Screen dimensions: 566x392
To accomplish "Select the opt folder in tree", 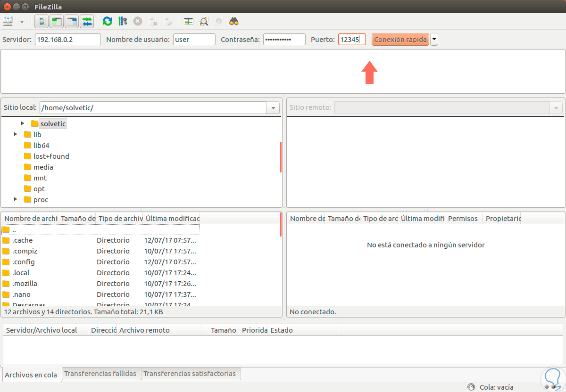I will (34, 188).
